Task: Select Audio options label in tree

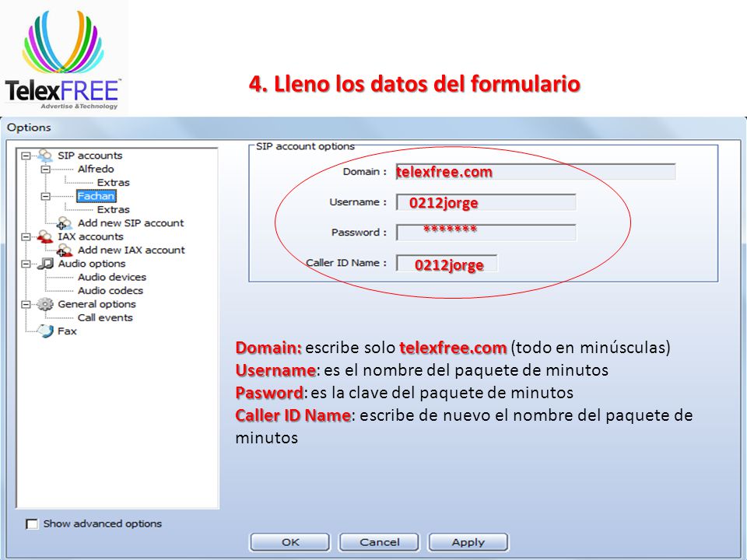Action: (92, 264)
